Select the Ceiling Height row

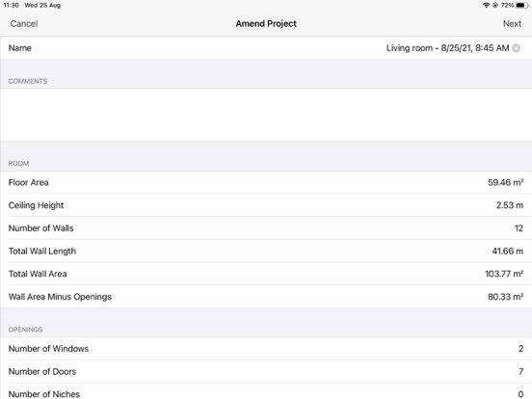266,205
